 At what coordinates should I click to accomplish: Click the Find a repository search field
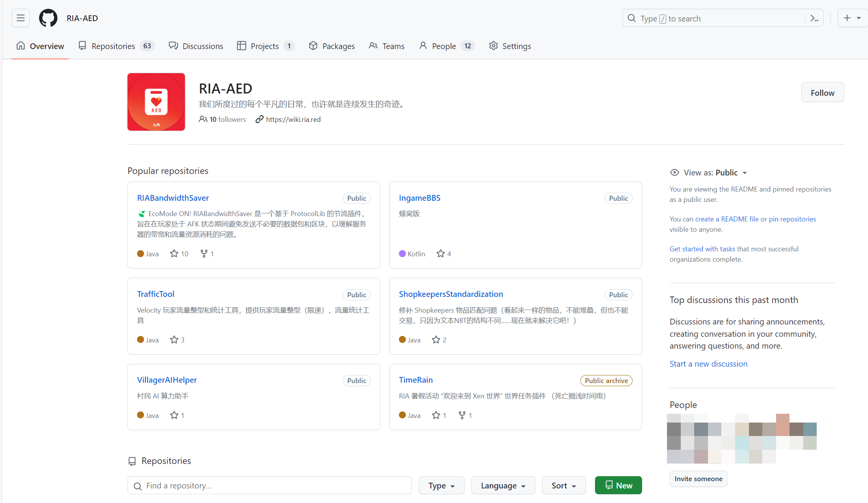pyautogui.click(x=270, y=485)
